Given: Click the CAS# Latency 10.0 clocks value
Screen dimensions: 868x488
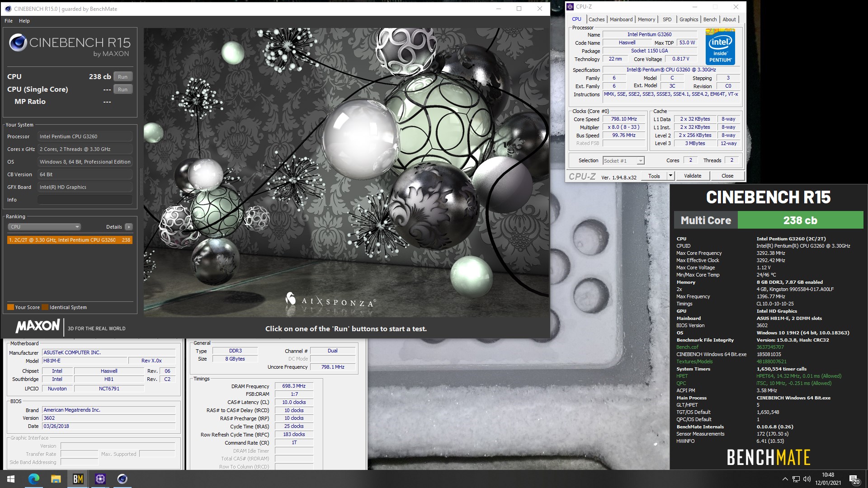Looking at the screenshot, I should click(294, 403).
